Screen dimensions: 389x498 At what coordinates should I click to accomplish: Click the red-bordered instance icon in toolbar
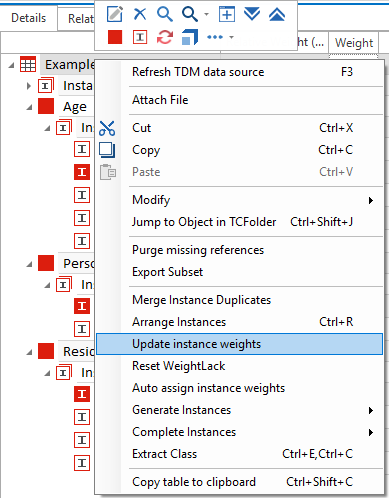(140, 37)
